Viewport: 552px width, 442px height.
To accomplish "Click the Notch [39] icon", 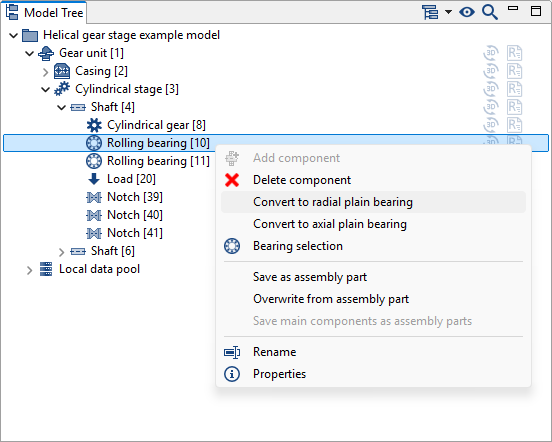I will tap(94, 197).
